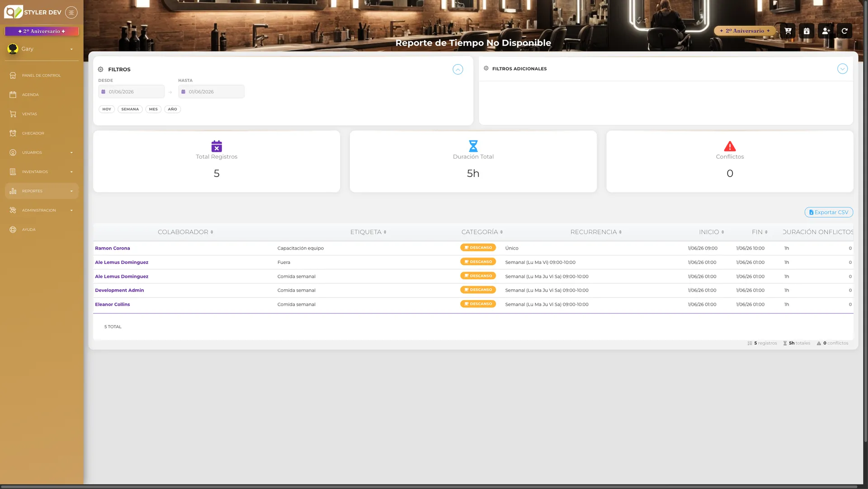Click Descanso badge in Ramon Corona row
Viewport: 868px width, 489px height.
pos(478,248)
